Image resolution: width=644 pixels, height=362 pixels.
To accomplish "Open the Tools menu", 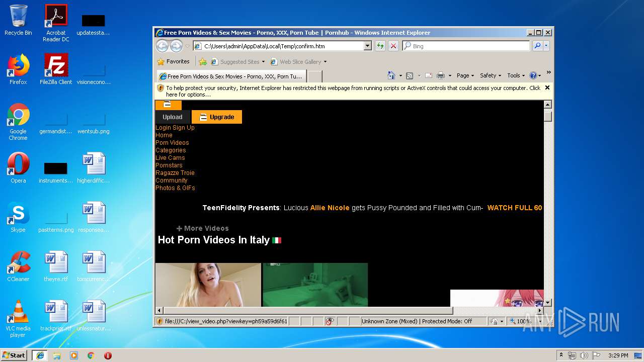I will tap(516, 75).
